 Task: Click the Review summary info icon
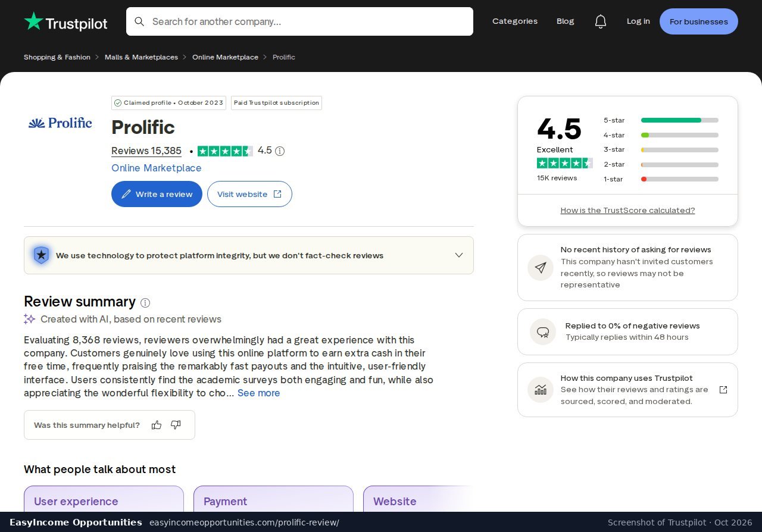pos(145,302)
